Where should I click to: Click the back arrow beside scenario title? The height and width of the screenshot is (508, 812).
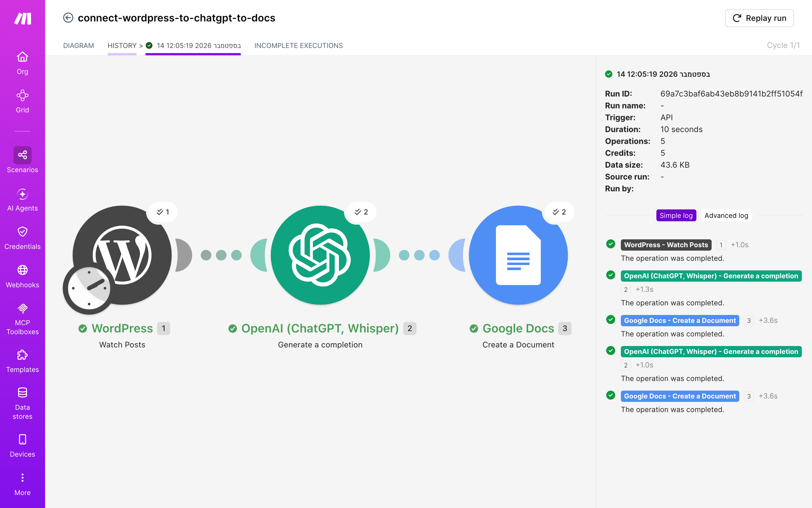[x=68, y=18]
